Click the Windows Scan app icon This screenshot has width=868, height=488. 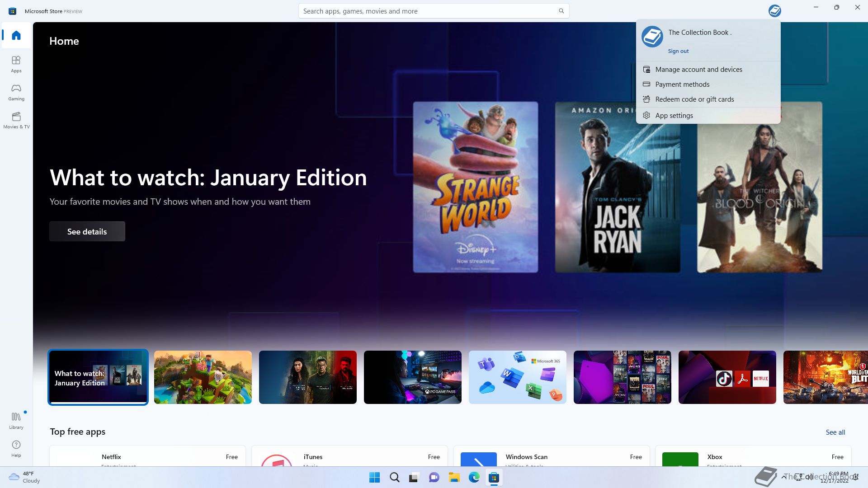click(479, 459)
